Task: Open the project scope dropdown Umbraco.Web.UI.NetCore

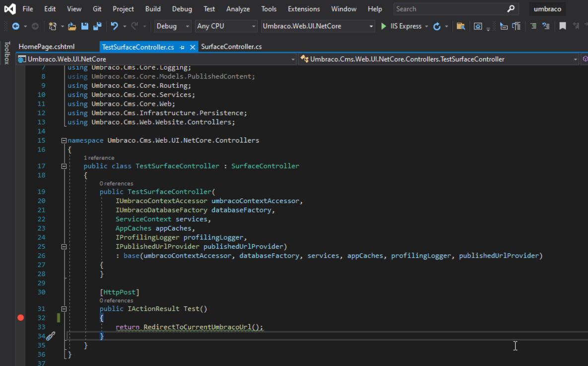Action: point(157,59)
